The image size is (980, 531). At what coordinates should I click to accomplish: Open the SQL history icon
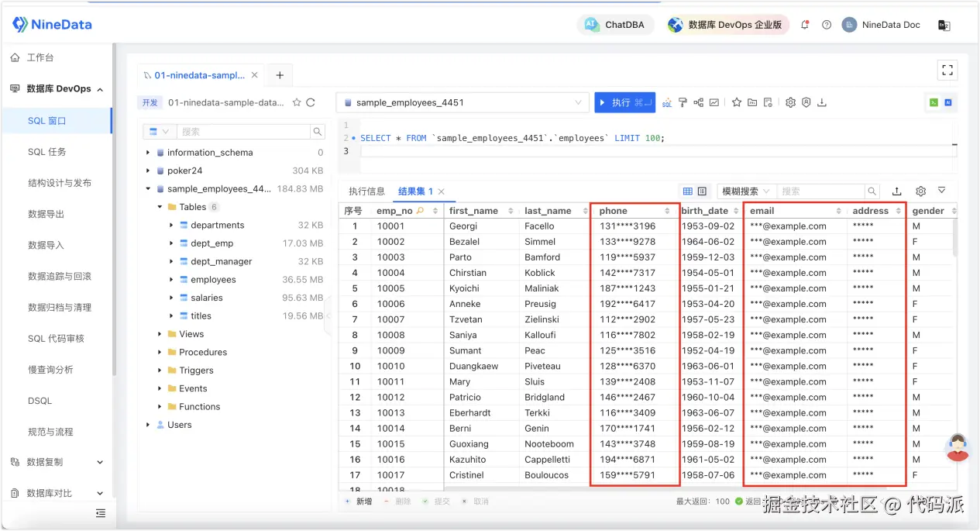(768, 102)
